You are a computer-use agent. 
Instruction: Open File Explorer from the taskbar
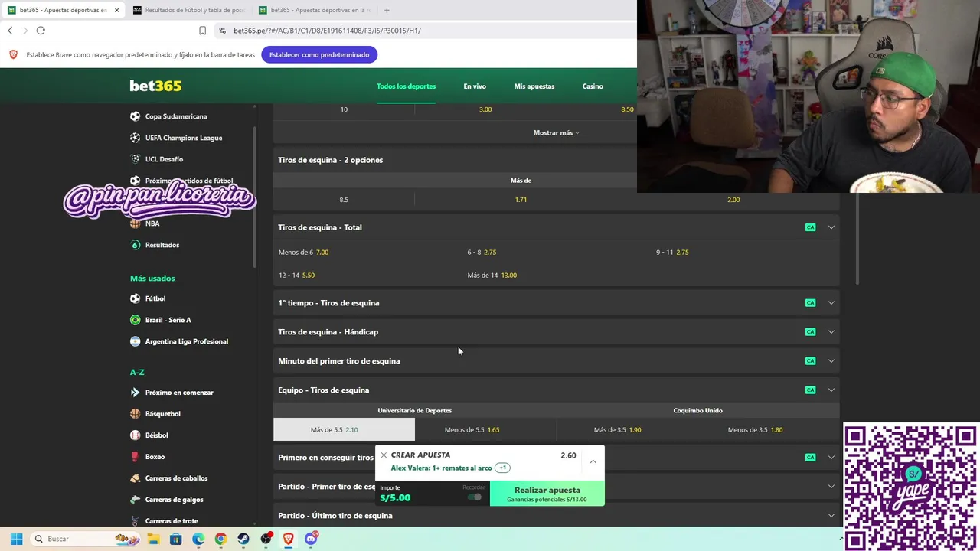153,539
